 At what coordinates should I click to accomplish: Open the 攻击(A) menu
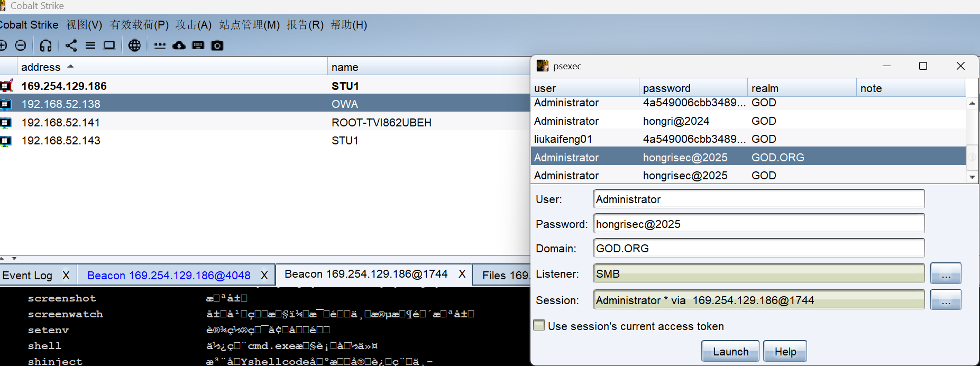(x=194, y=25)
